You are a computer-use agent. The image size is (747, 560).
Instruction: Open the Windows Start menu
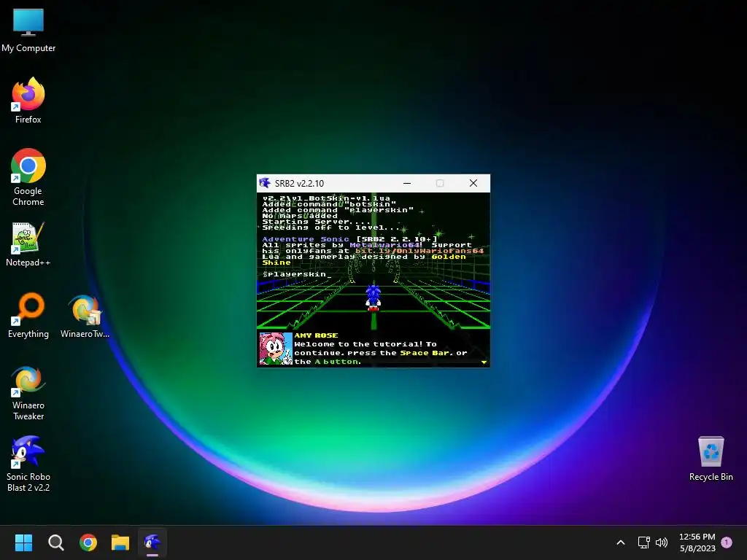click(23, 542)
